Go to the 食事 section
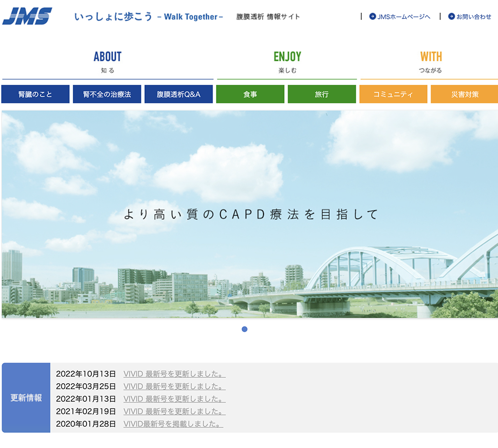This screenshot has height=448, width=498. click(250, 94)
